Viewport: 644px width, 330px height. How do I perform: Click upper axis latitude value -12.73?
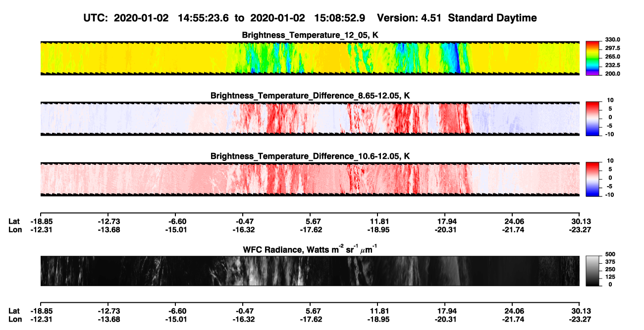pos(109,221)
